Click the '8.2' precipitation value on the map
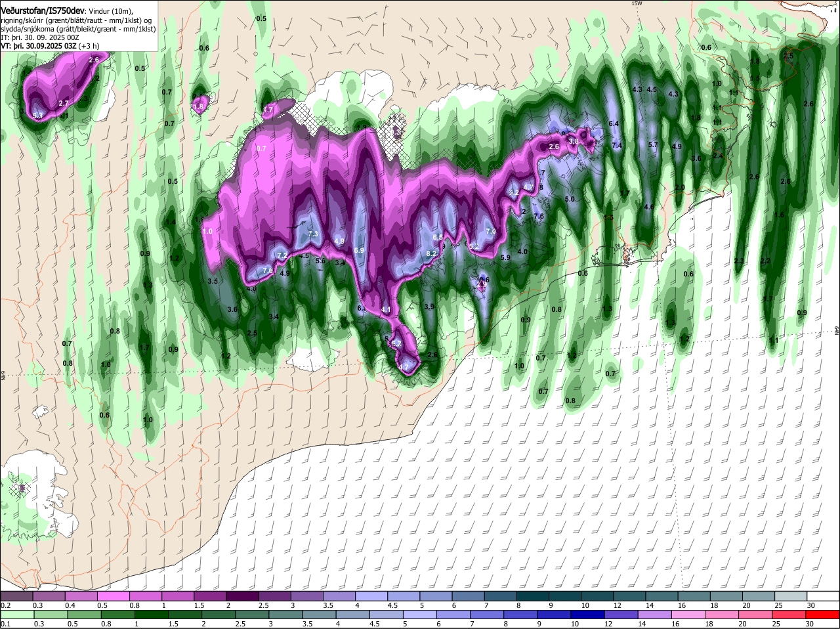 (432, 253)
